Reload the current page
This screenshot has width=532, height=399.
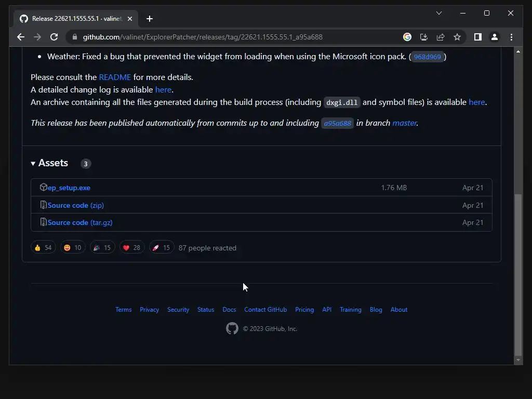coord(54,37)
